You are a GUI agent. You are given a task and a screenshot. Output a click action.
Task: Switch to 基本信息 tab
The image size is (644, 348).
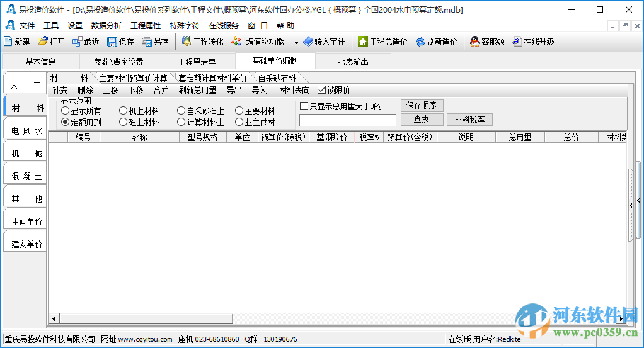pos(40,62)
